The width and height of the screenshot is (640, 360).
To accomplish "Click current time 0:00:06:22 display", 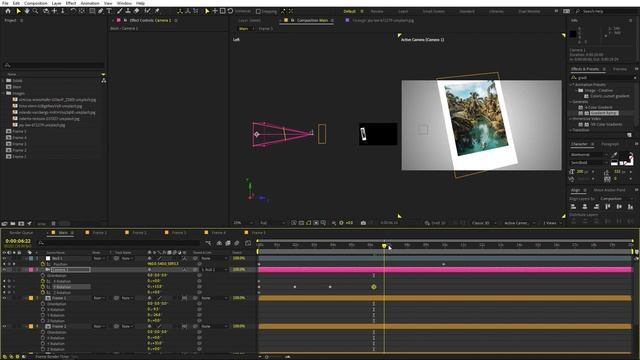I will point(18,241).
